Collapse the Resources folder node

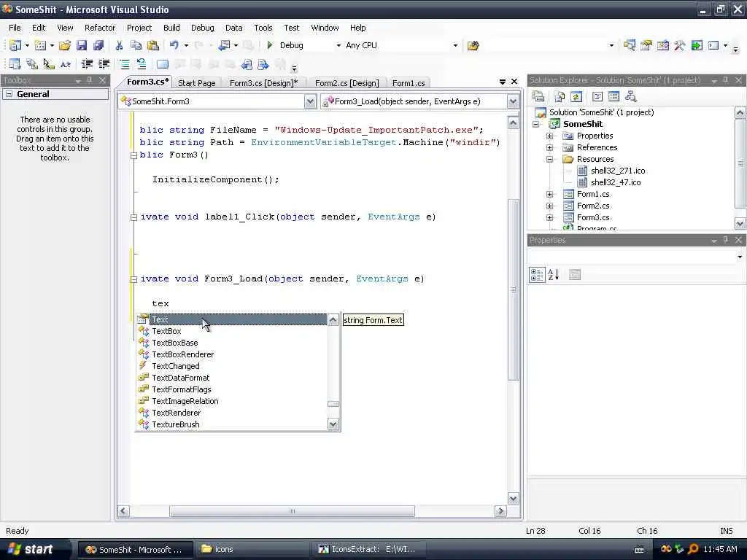550,159
